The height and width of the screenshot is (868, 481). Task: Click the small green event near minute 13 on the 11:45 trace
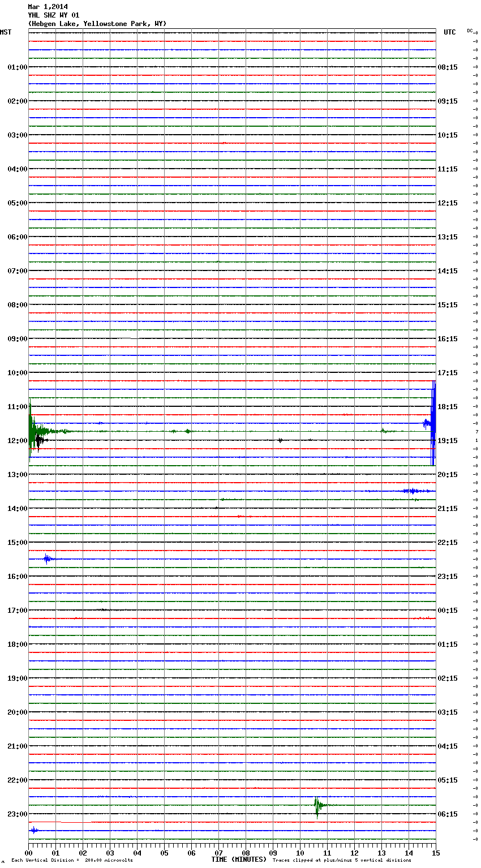click(x=385, y=432)
